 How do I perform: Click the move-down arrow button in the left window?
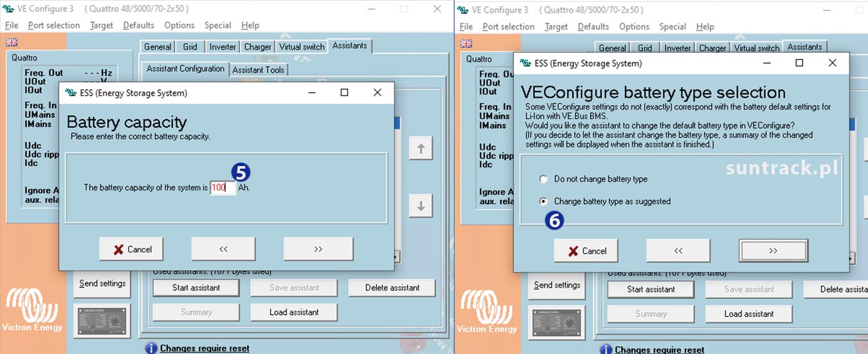click(421, 206)
